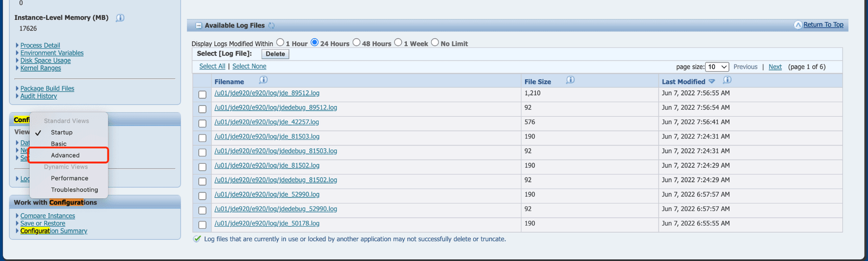This screenshot has width=868, height=261.
Task: Open the page size dropdown
Action: coord(717,67)
